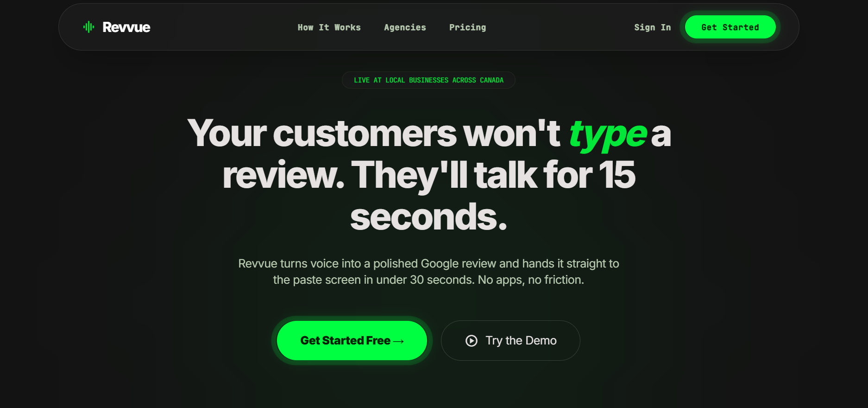Click the play circle icon beside Demo
Screen dimensions: 868x408
(472, 341)
